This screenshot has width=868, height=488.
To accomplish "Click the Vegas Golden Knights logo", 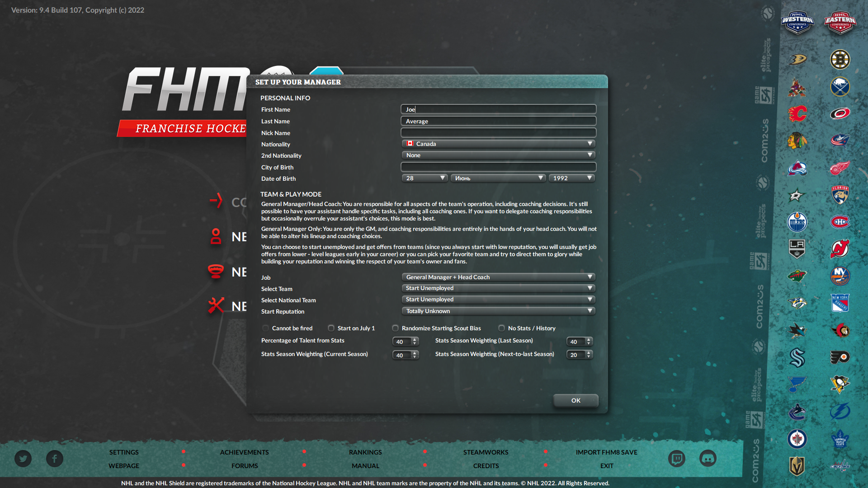I will (x=797, y=466).
